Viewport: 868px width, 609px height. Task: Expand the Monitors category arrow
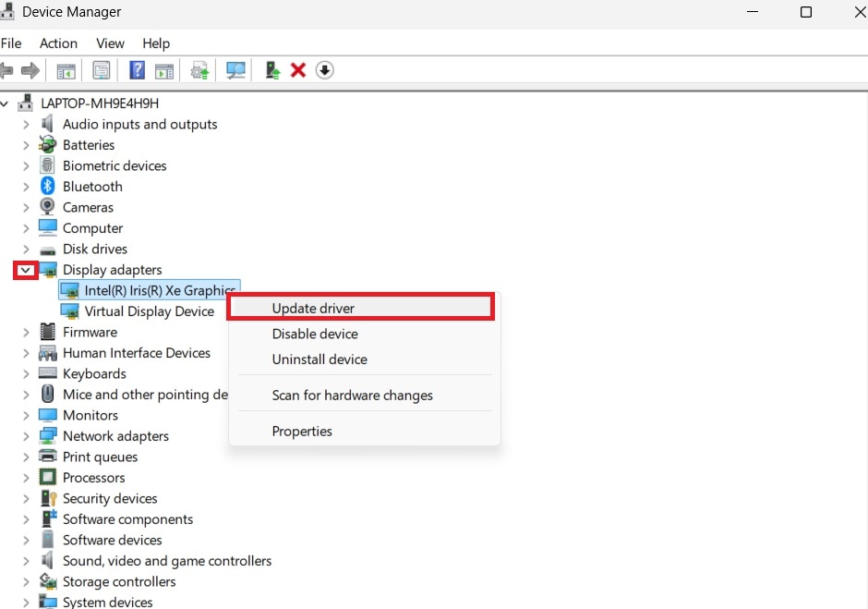(26, 416)
